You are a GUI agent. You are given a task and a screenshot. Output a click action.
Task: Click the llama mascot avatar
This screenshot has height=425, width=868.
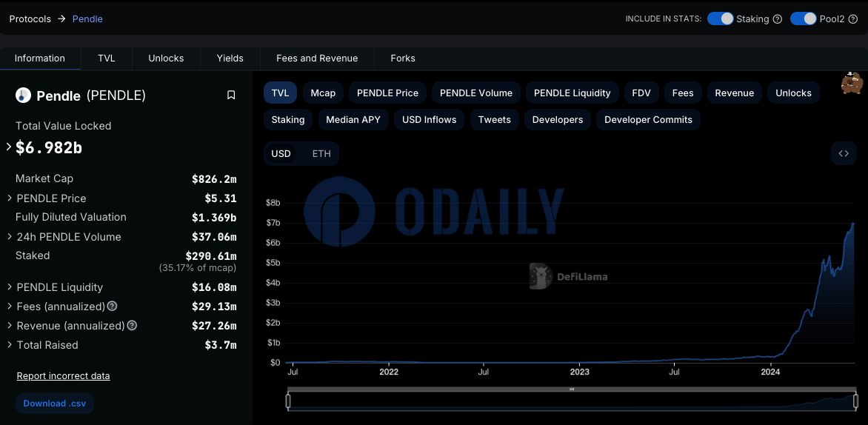tap(852, 83)
